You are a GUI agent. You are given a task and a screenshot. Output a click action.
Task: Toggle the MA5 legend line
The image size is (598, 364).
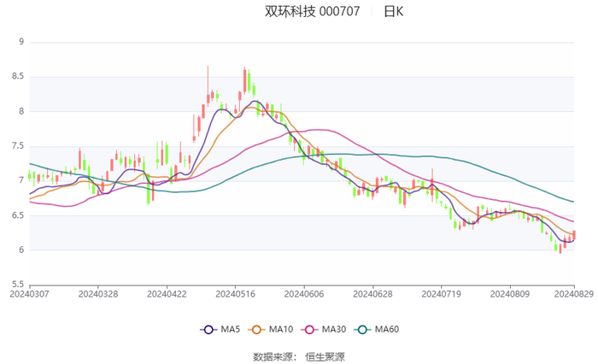[x=220, y=329]
